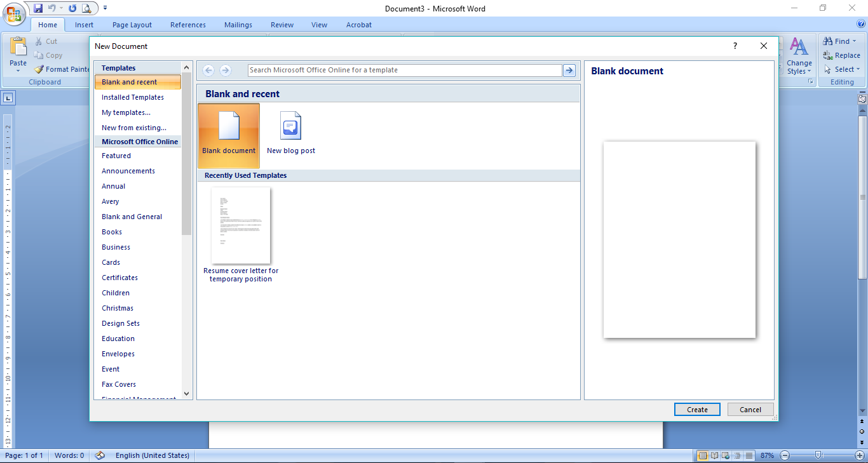Screen dimensions: 868x463
Task: Click the Redo icon in Quick Access
Action: 72,8
